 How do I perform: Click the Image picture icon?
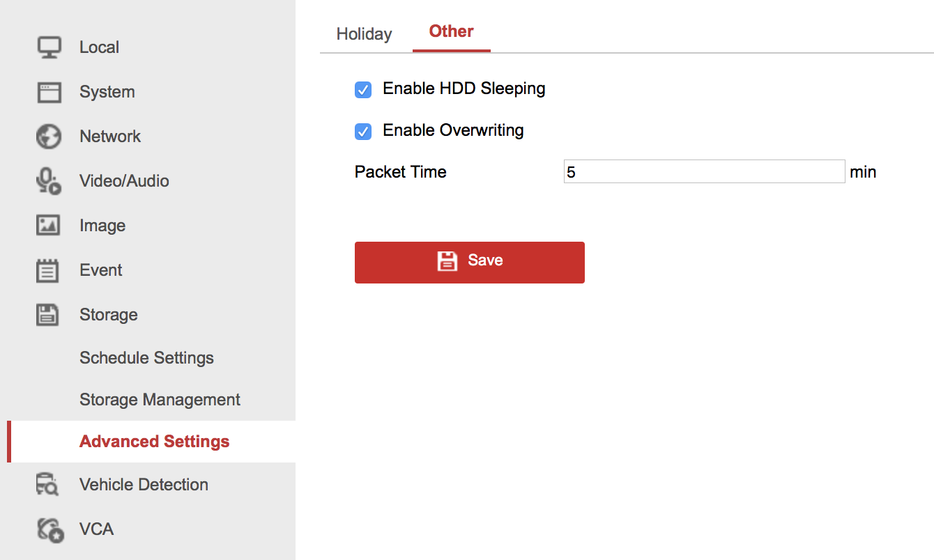coord(49,226)
